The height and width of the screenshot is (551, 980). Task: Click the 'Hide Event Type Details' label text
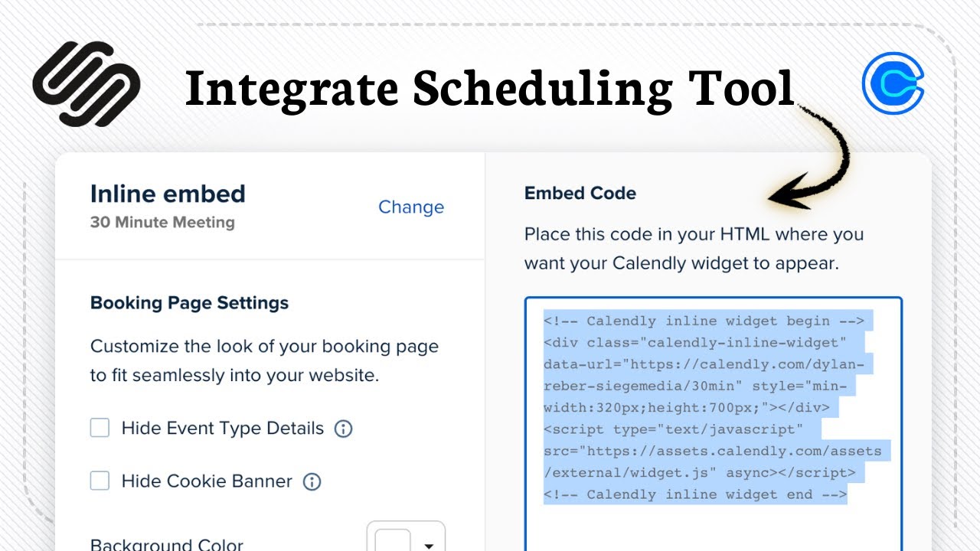click(223, 429)
